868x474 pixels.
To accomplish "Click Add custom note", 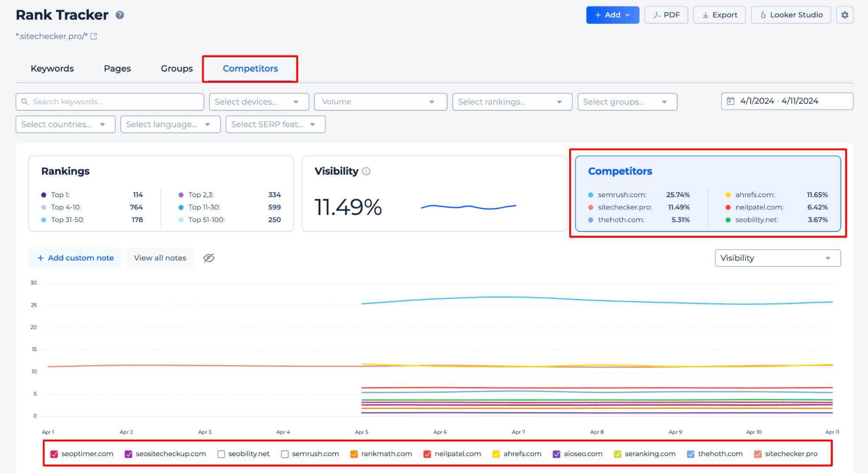I will [x=75, y=258].
